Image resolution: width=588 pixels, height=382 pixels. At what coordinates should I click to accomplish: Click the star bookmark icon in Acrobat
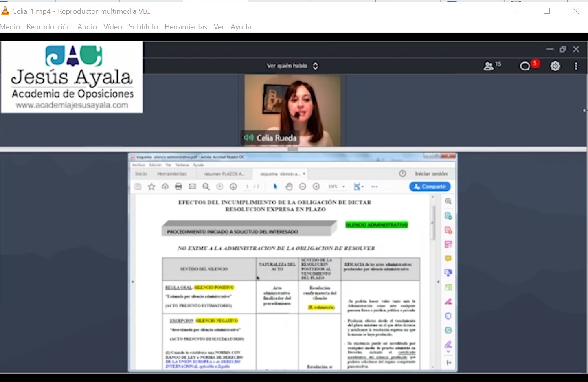151,187
